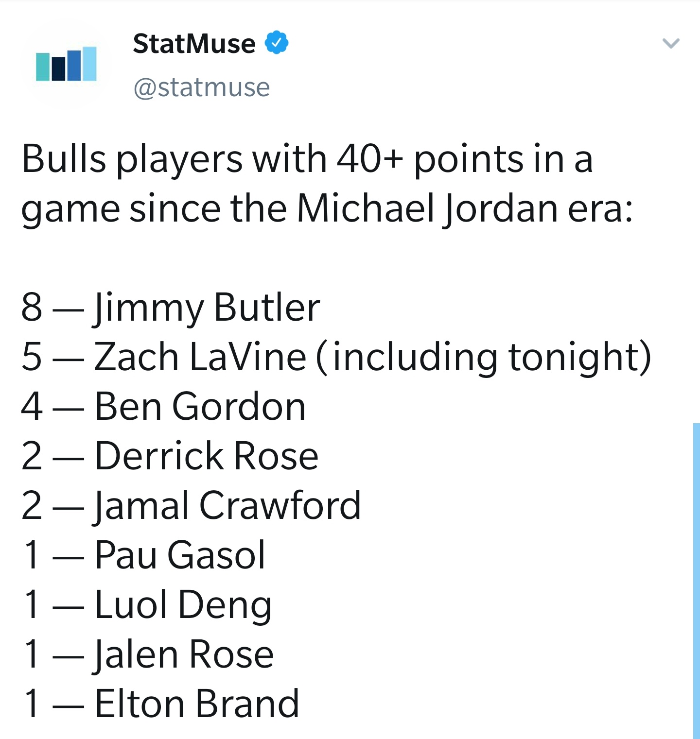This screenshot has height=739, width=700.
Task: Click the number 8 beside Jimmy Butler
Action: pyautogui.click(x=32, y=308)
